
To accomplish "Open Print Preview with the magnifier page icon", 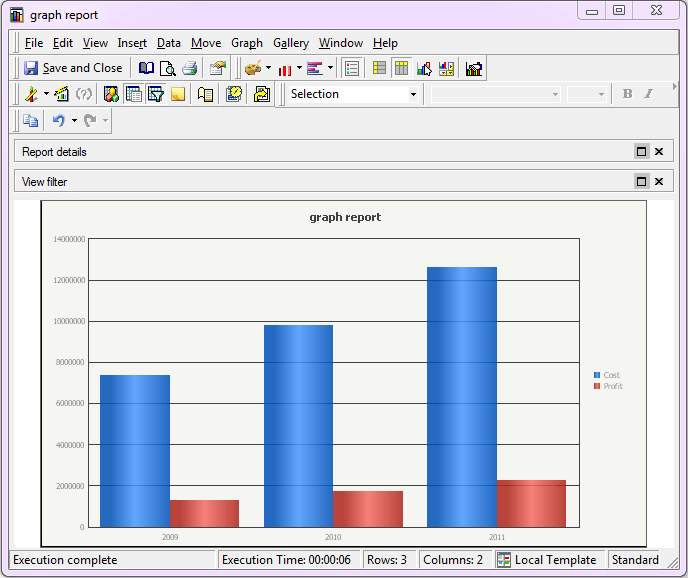I will (168, 68).
